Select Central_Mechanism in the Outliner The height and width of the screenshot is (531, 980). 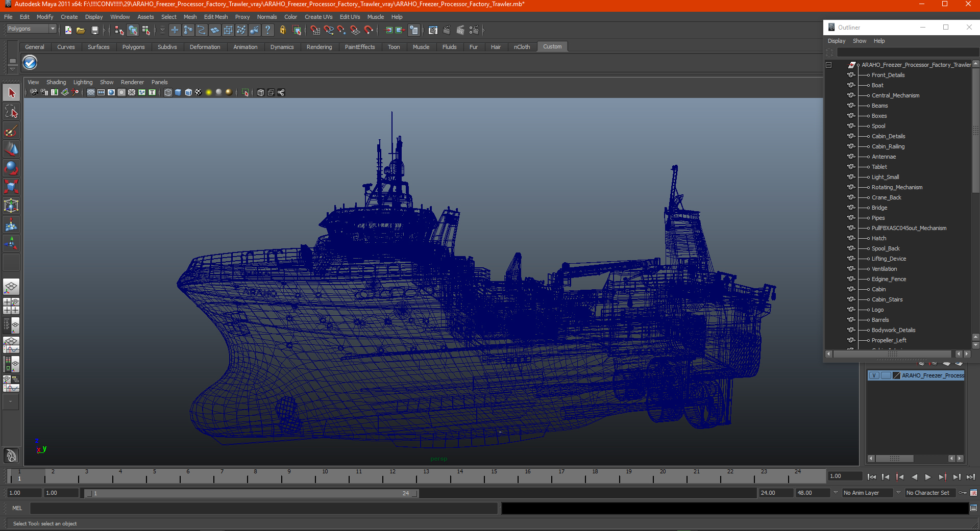tap(895, 95)
